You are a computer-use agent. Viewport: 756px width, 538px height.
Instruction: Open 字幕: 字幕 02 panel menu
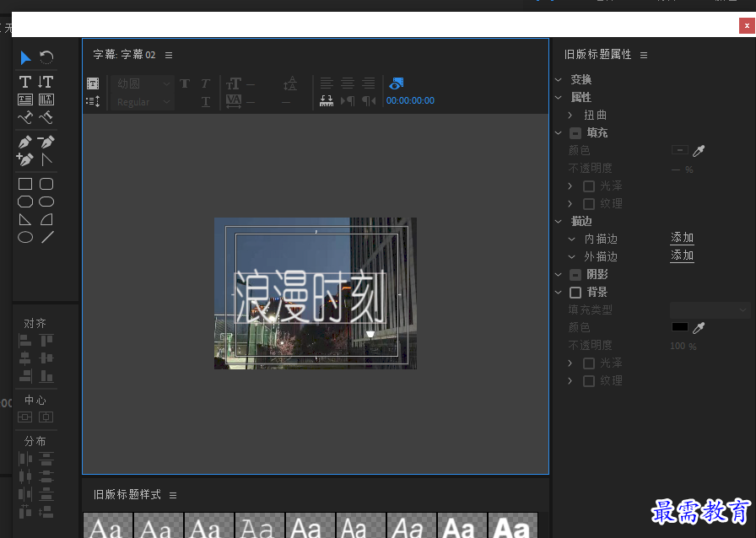(168, 56)
